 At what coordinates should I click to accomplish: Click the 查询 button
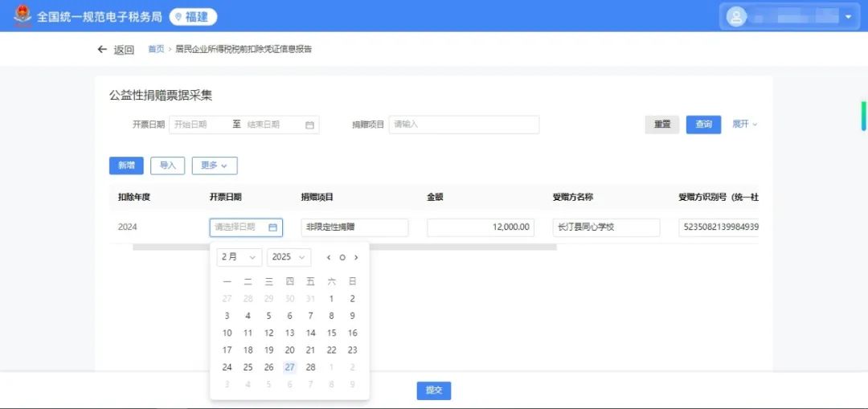pyautogui.click(x=703, y=125)
